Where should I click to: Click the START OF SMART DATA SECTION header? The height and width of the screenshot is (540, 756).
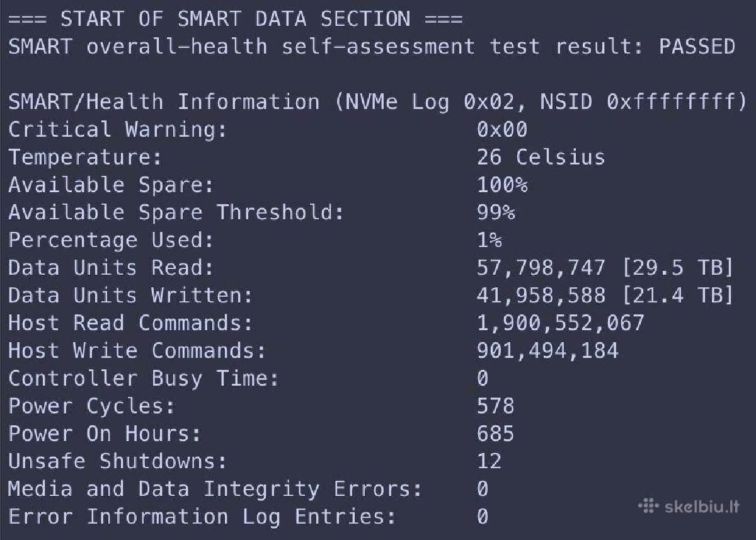(x=236, y=19)
